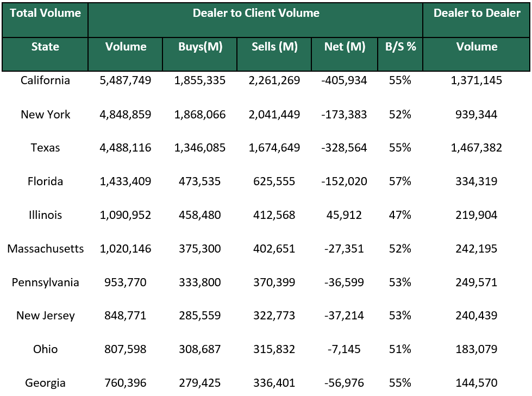Select the State column header

point(45,54)
